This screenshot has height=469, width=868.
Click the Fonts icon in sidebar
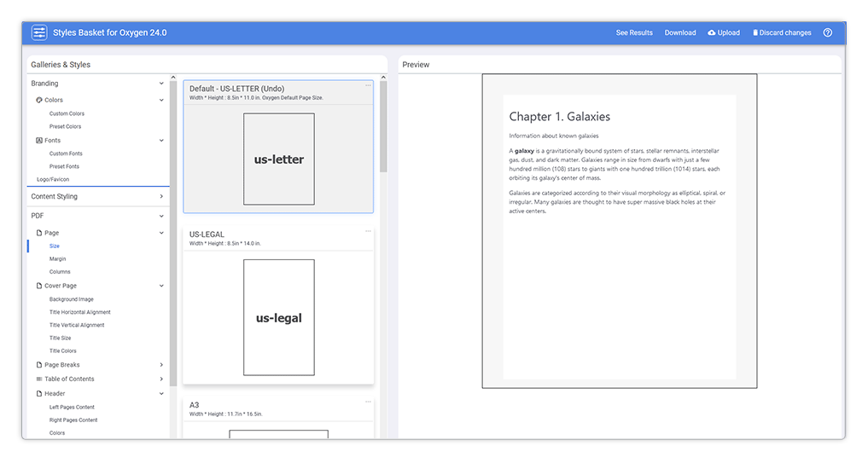(x=38, y=140)
